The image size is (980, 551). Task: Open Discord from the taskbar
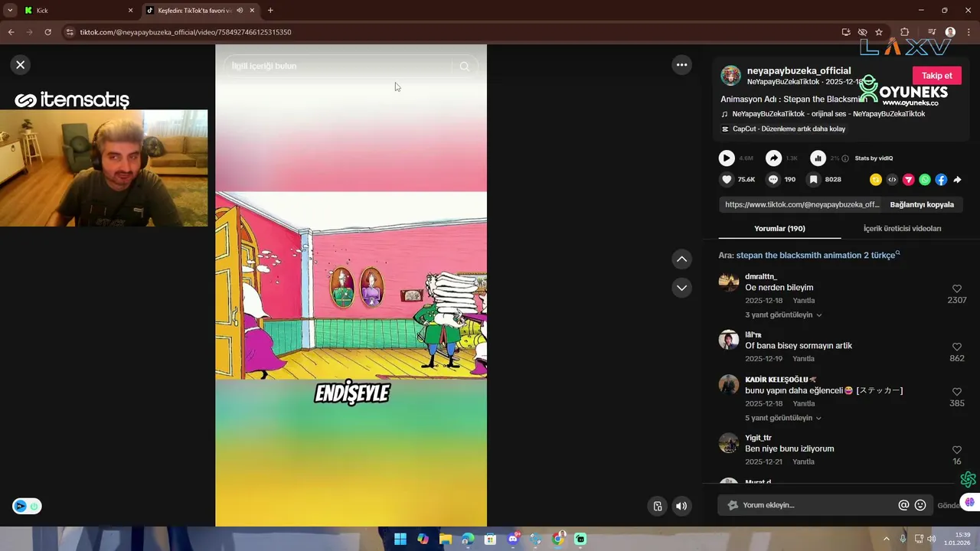point(513,540)
